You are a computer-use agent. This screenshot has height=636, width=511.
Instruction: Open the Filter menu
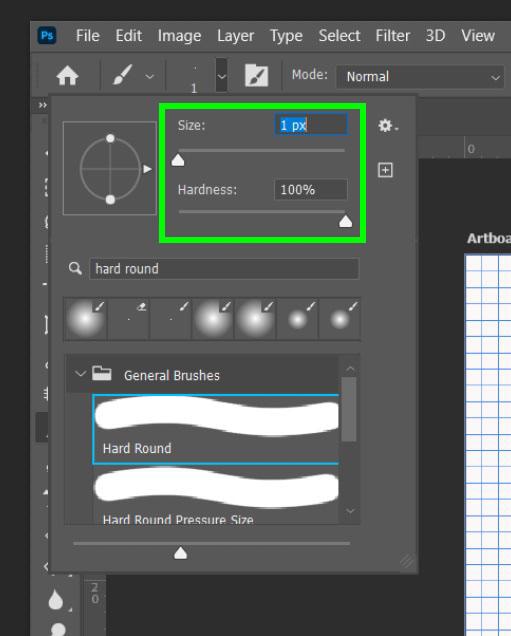pos(393,36)
